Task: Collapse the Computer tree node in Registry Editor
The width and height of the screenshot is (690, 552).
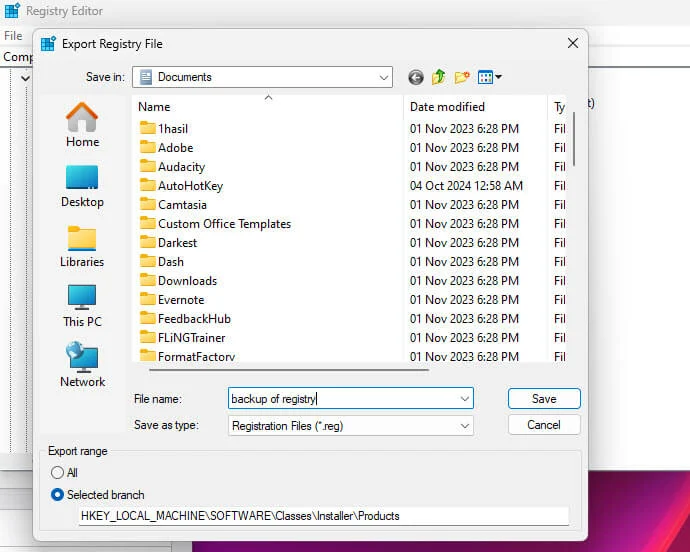Action: (25, 78)
